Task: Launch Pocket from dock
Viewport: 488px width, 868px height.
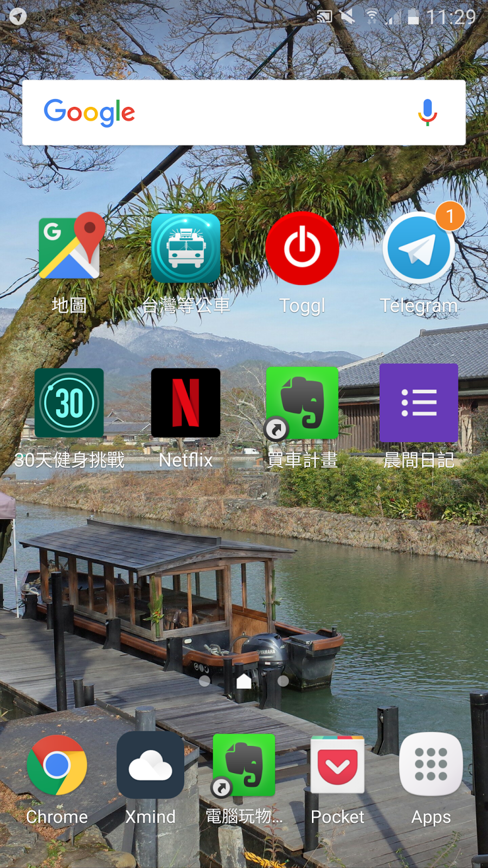Action: 337,765
